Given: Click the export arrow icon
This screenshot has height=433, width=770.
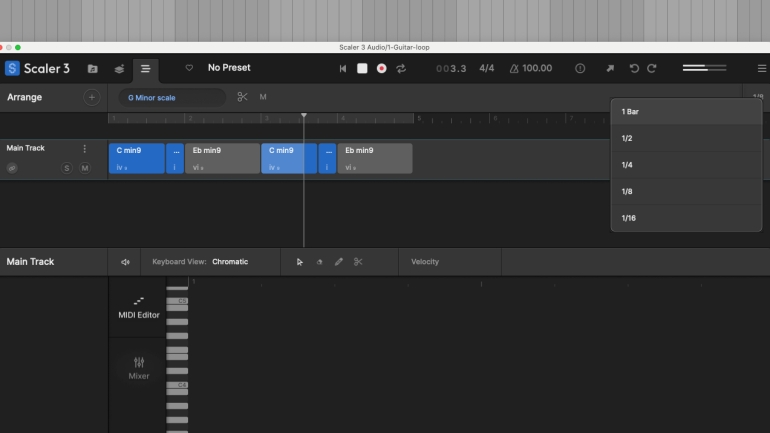Looking at the screenshot, I should coord(610,68).
